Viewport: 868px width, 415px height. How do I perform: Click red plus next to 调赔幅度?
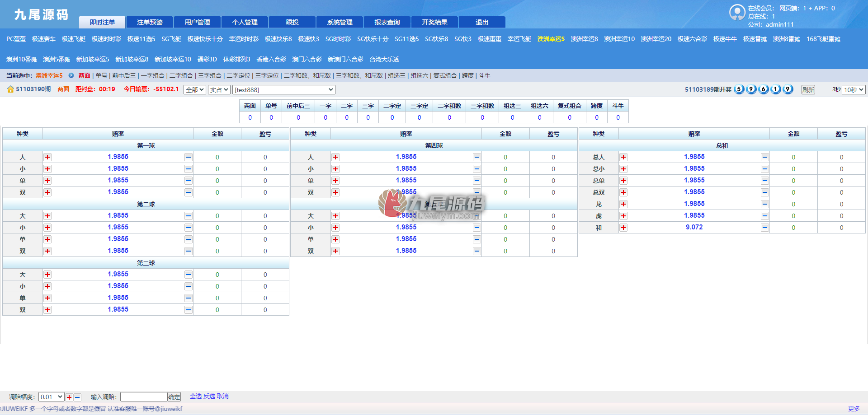point(69,397)
